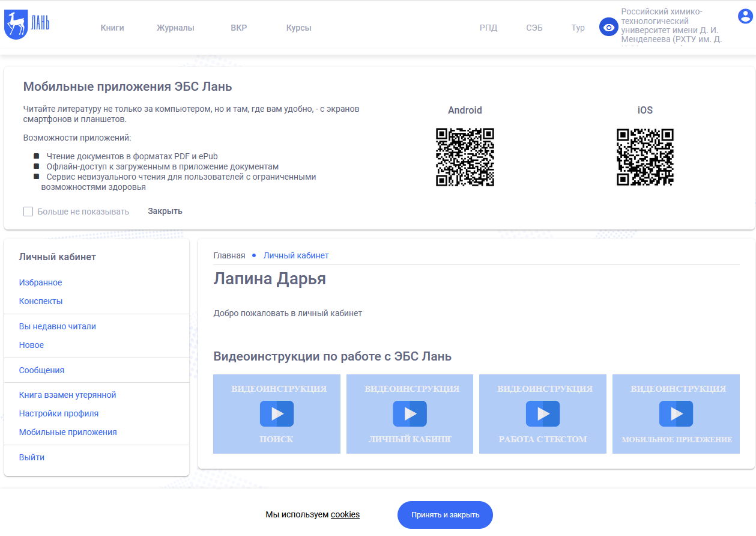Open the Курсы section
Image resolution: width=756 pixels, height=536 pixels.
[298, 28]
